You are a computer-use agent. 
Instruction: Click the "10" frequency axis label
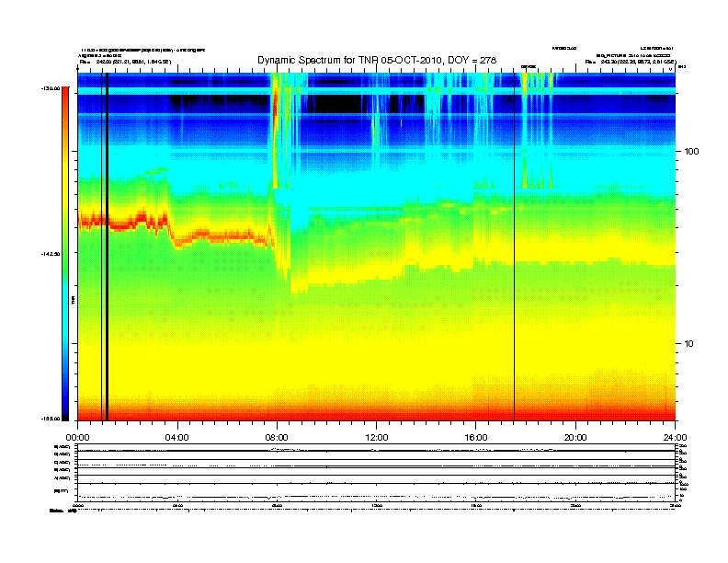coord(689,344)
